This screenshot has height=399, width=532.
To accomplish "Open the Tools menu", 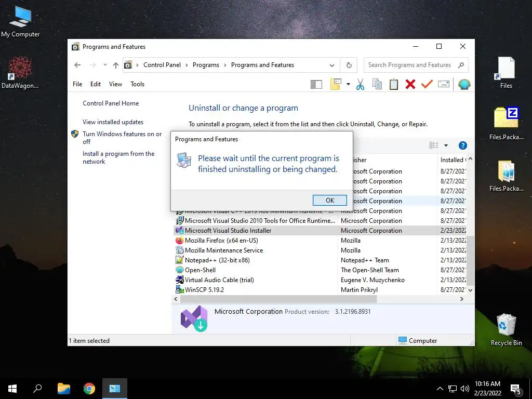I will pyautogui.click(x=137, y=84).
